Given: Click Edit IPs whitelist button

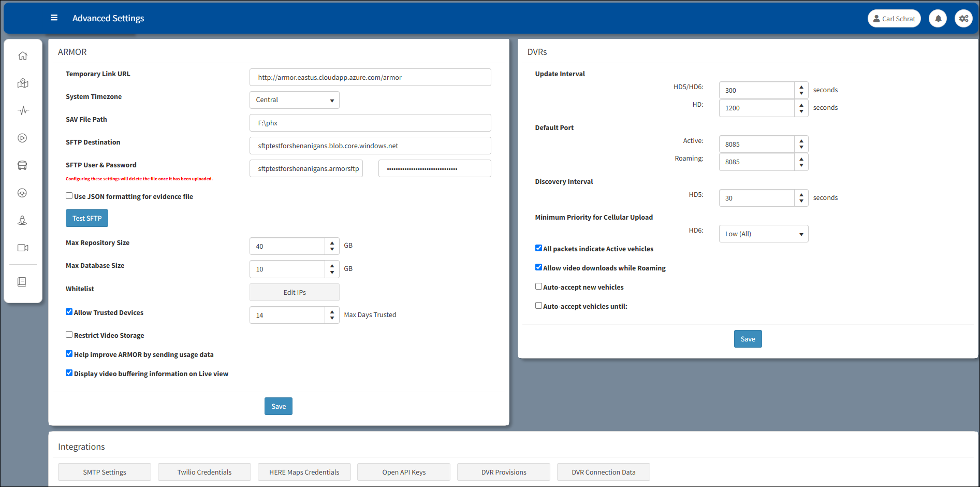Looking at the screenshot, I should pyautogui.click(x=295, y=292).
